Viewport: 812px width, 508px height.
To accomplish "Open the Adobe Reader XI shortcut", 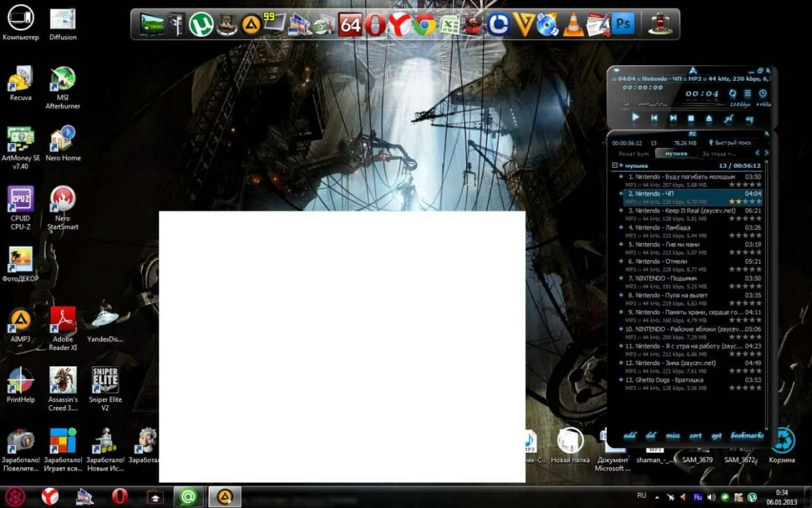I will pyautogui.click(x=63, y=328).
